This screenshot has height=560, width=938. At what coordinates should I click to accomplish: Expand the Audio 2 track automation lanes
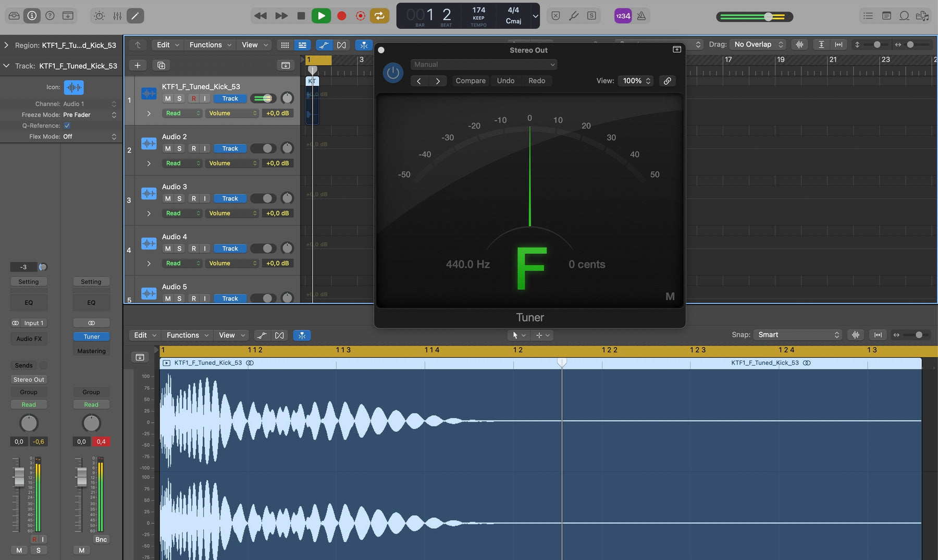pos(149,164)
